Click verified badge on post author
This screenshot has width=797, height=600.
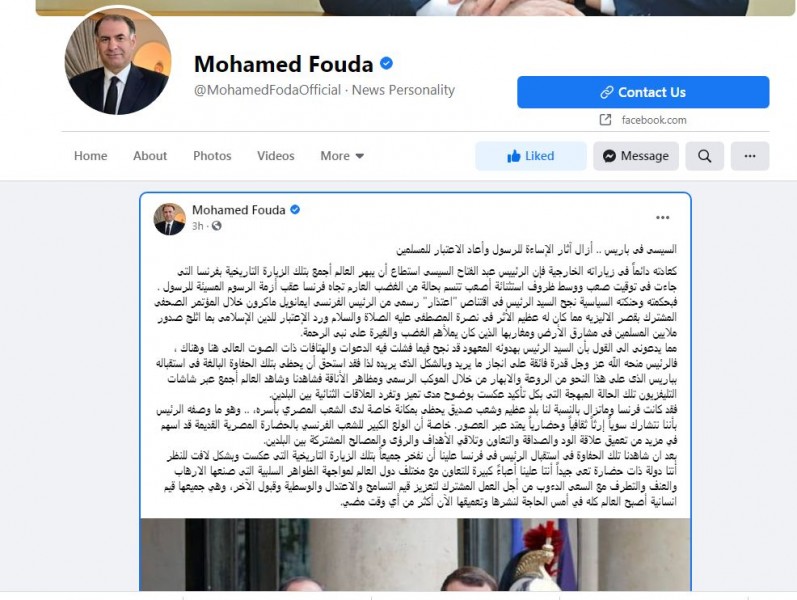pyautogui.click(x=295, y=209)
